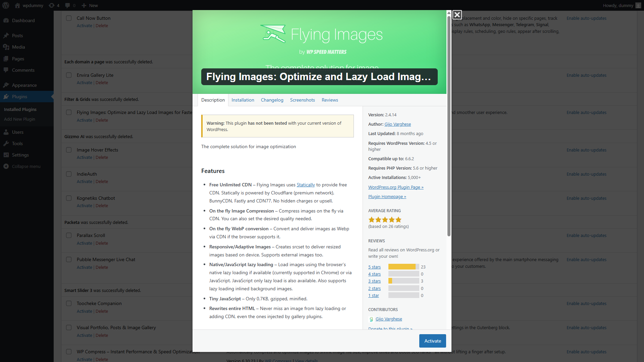Screen dimensions: 644x362
Task: Activate the Call Now Button plugin
Action: pos(84,26)
